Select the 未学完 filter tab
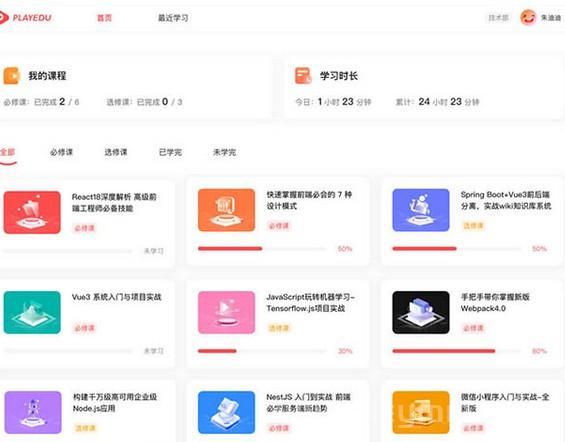The width and height of the screenshot is (565, 442). 224,152
